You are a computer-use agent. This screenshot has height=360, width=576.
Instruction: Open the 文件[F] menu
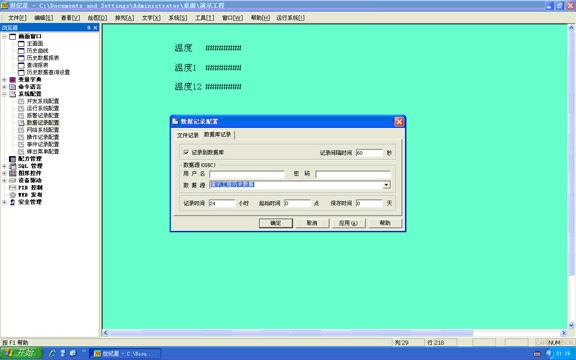[x=17, y=18]
